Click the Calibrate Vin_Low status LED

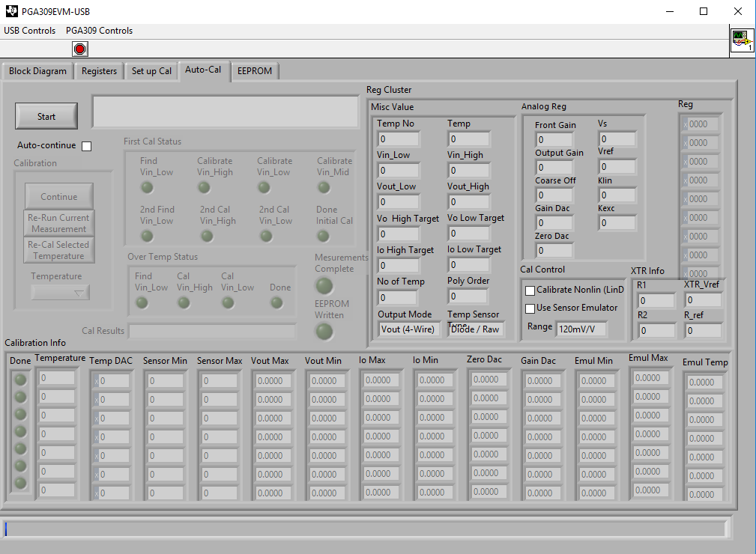(264, 187)
